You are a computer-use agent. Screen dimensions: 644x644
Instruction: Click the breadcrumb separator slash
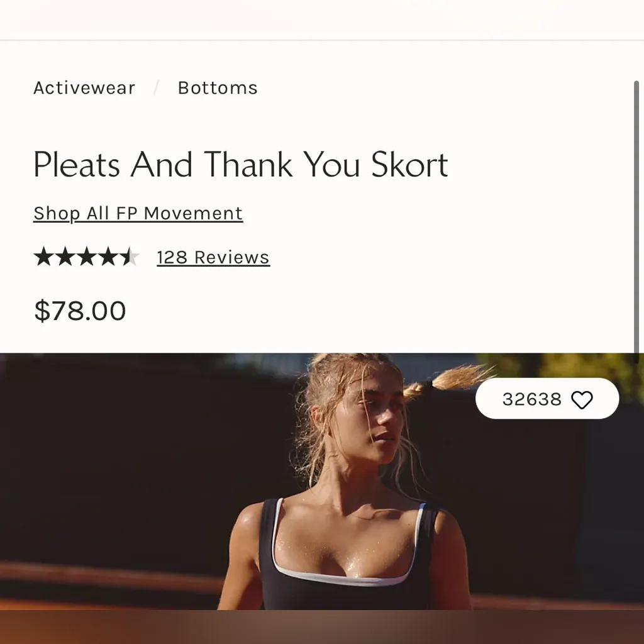[x=155, y=88]
